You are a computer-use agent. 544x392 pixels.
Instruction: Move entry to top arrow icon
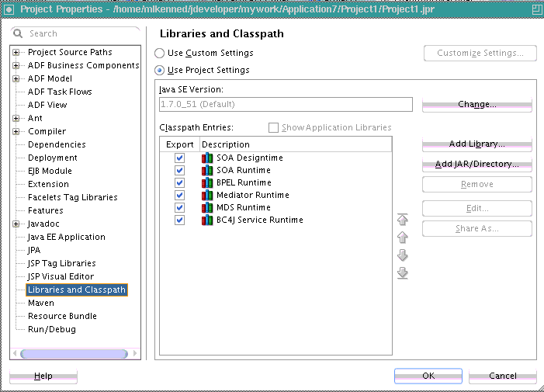pos(403,219)
